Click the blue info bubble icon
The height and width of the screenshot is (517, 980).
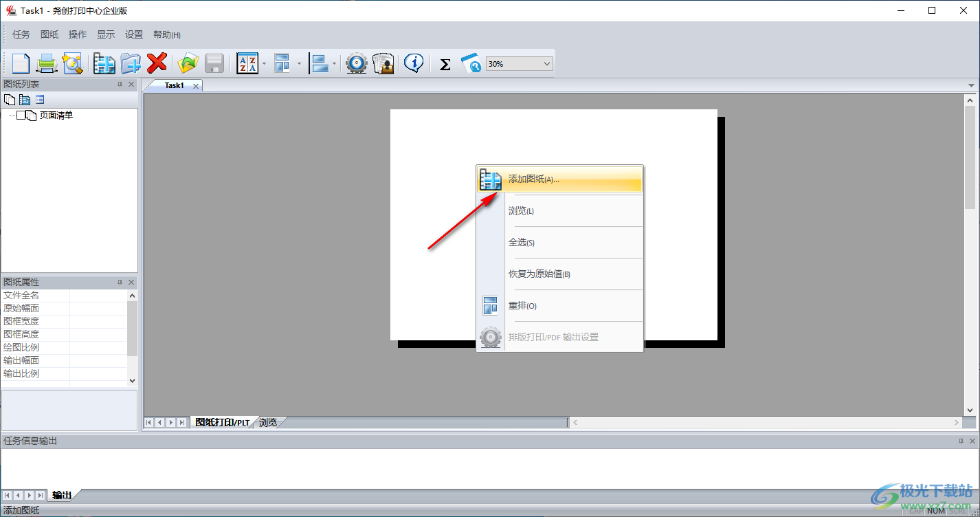click(413, 63)
